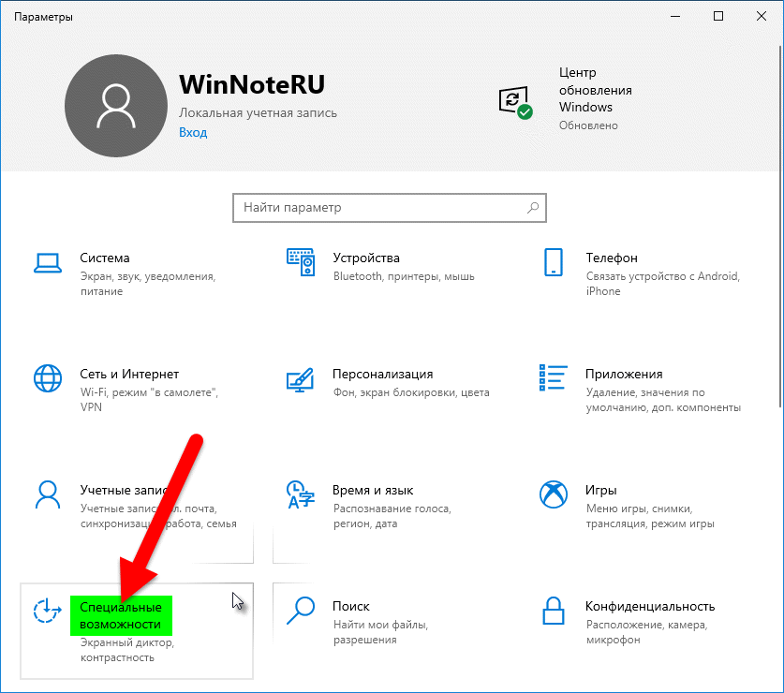The height and width of the screenshot is (693, 784).
Task: Select the Телефон phone icon
Action: click(553, 262)
